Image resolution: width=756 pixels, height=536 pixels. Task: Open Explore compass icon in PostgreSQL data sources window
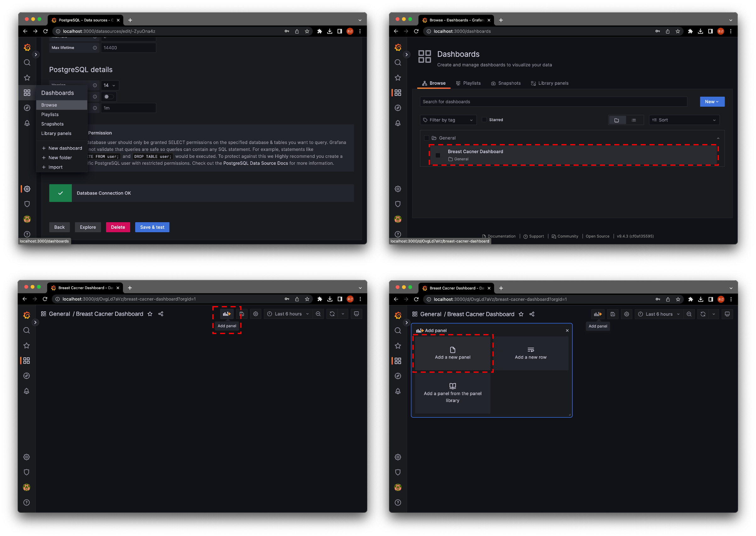click(27, 108)
